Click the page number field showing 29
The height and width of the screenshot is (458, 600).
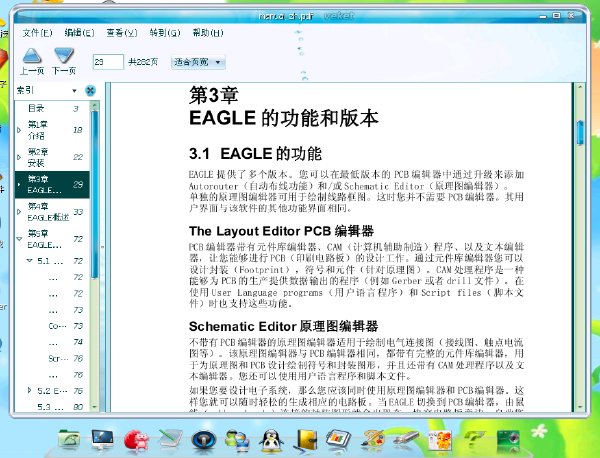coord(108,62)
